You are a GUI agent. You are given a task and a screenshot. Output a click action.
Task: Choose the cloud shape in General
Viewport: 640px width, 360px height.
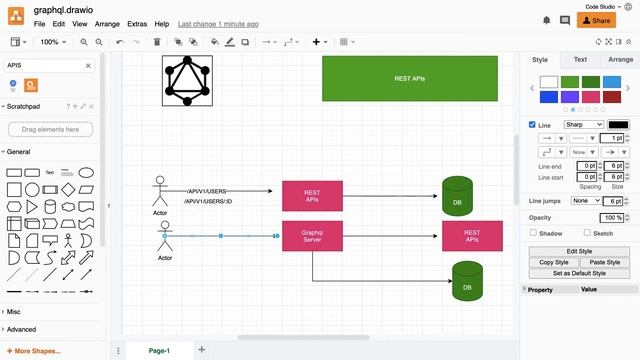pyautogui.click(x=68, y=207)
